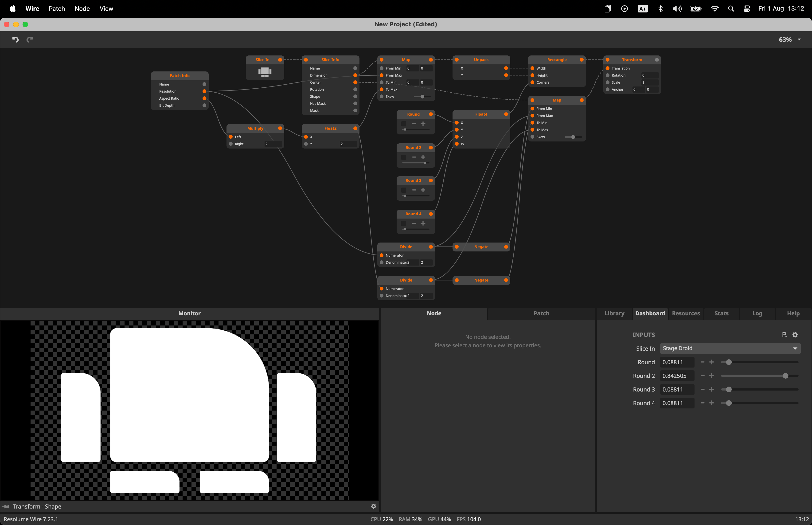Image resolution: width=812 pixels, height=525 pixels.
Task: Click plus button on Round 2 dashboard row
Action: [711, 376]
